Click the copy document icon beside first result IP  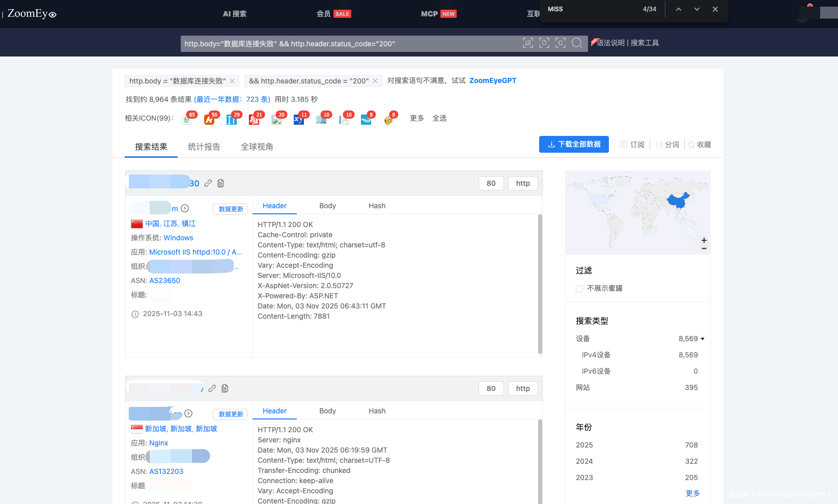221,183
